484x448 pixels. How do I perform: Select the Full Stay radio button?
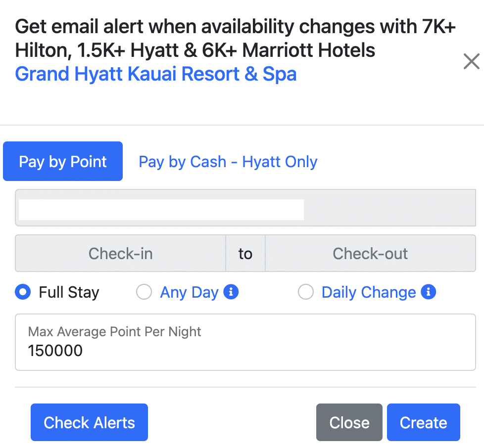23,292
